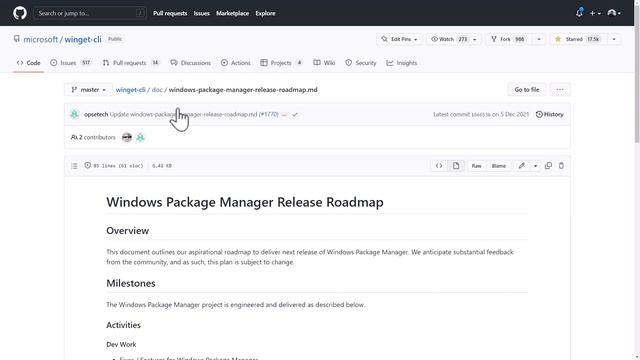Open Issues in top navigation
The height and width of the screenshot is (360, 640).
201,13
